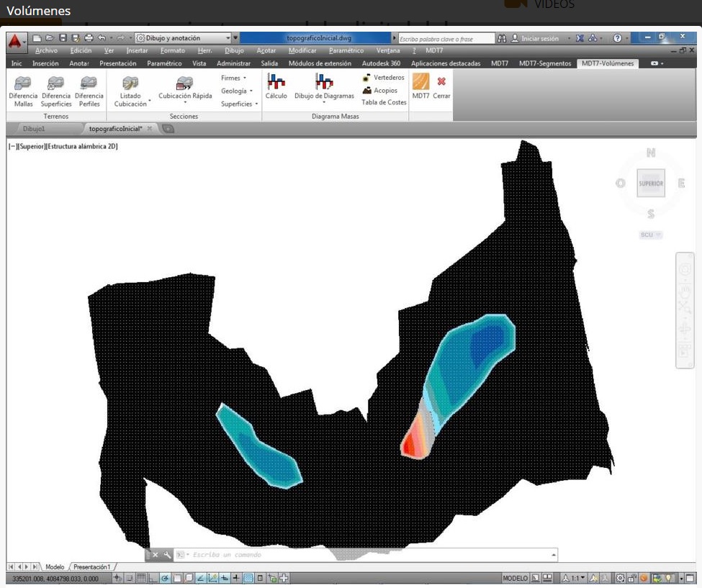Click the command line input field
This screenshot has height=588, width=702.
367,555
